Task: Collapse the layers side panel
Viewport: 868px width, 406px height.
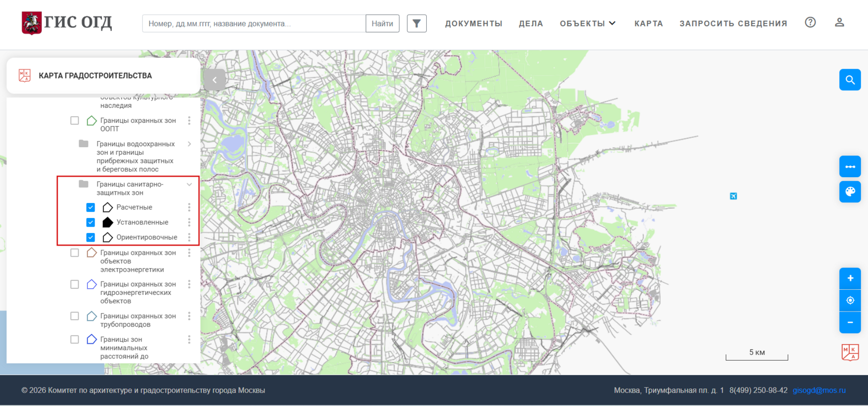Action: (214, 80)
